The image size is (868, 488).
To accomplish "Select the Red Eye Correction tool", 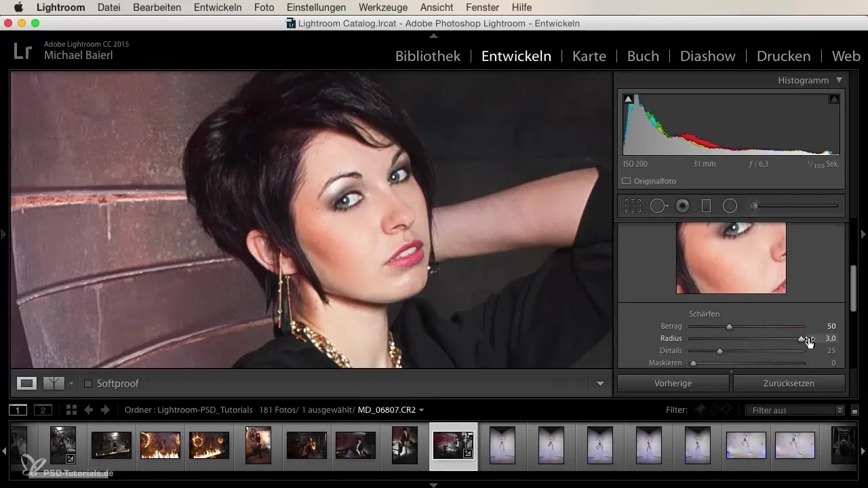I will (x=683, y=206).
